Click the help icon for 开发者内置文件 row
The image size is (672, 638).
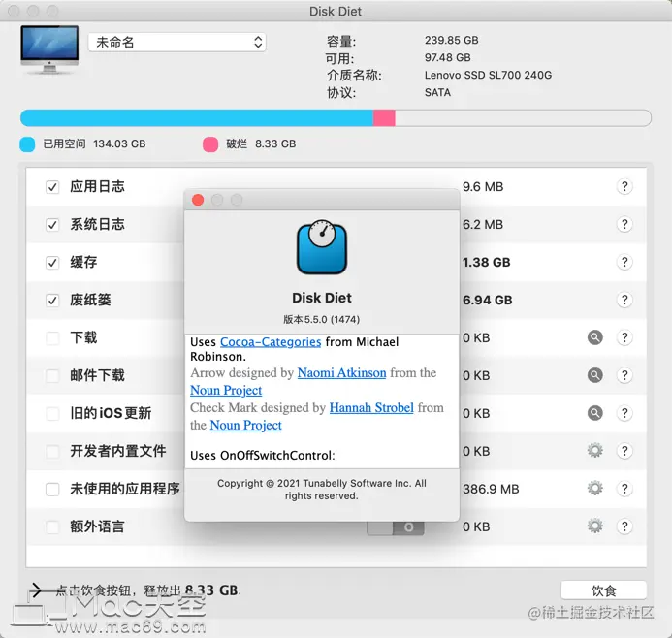pyautogui.click(x=624, y=451)
